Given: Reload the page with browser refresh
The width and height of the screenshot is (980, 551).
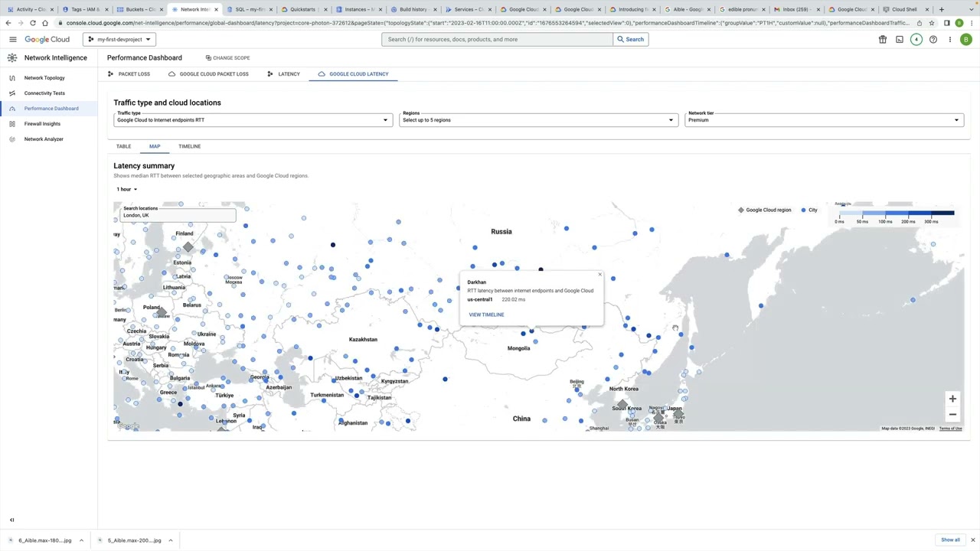Looking at the screenshot, I should point(33,23).
